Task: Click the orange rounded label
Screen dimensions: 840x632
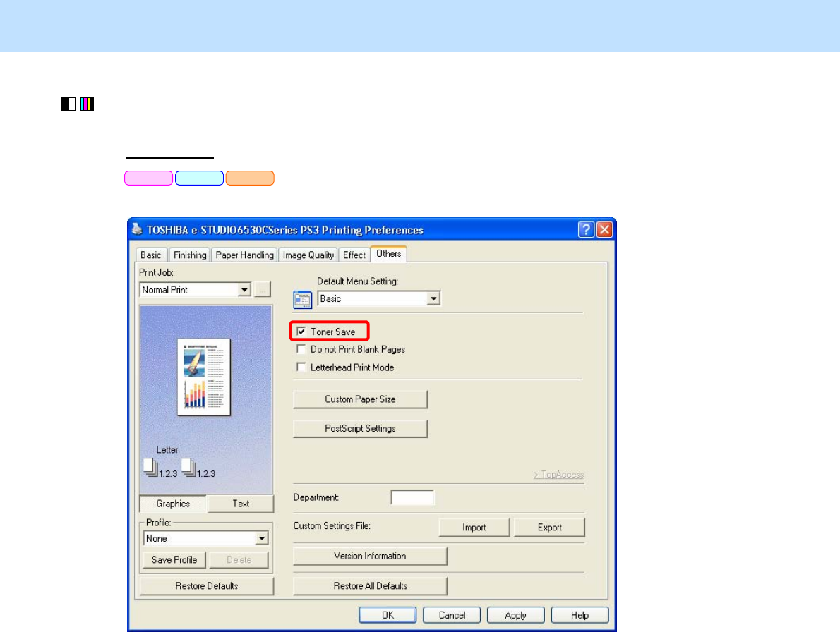Action: point(250,178)
